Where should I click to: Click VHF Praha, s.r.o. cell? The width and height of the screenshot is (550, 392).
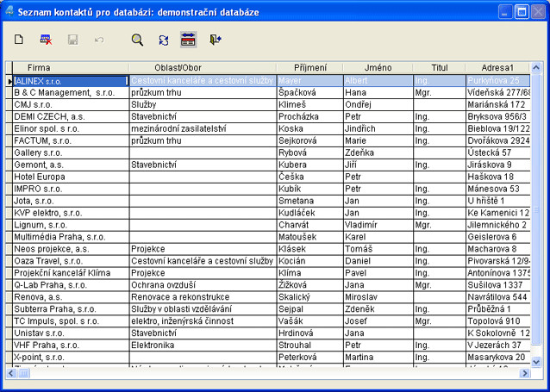pos(71,345)
